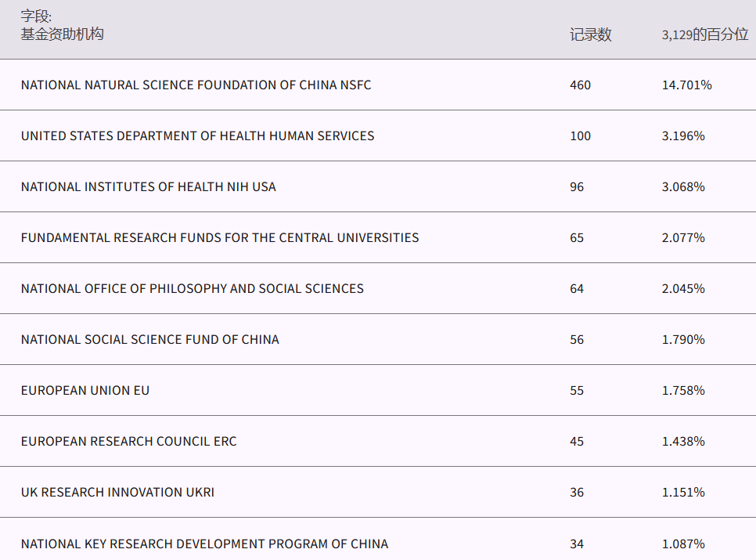756x560 pixels.
Task: Click the National Natural Science Foundation of China row
Action: click(x=196, y=85)
